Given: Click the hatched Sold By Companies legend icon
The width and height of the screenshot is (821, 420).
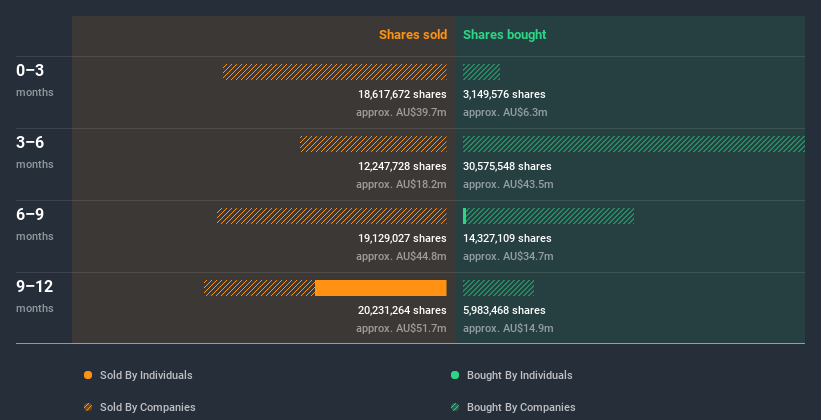Looking at the screenshot, I should click(x=88, y=407).
